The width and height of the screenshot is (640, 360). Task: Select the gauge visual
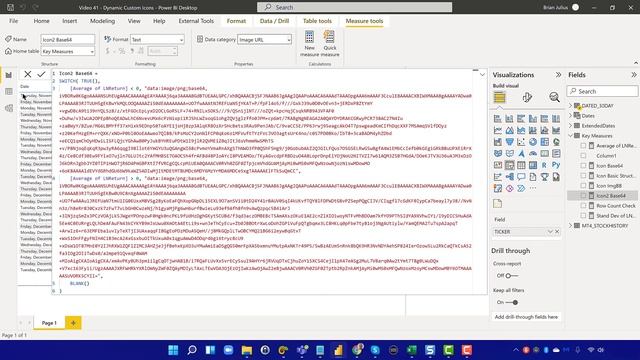pyautogui.click(x=533, y=154)
